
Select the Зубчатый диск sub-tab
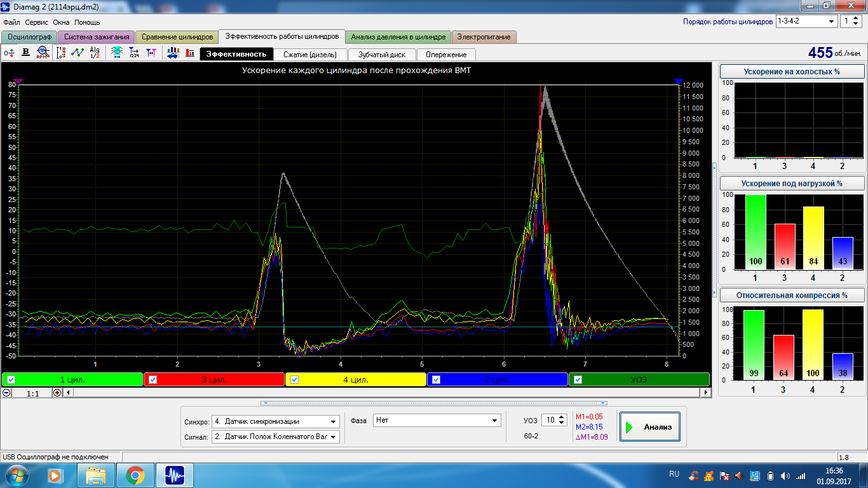click(381, 54)
